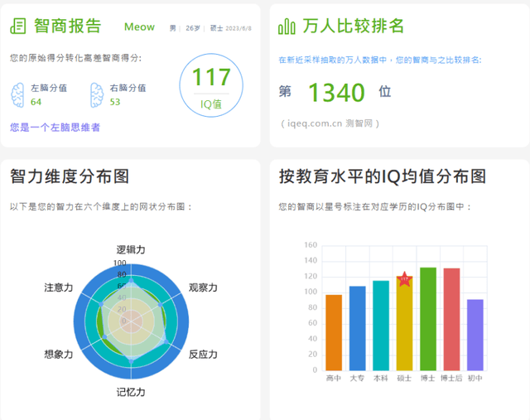Click the 想象力 radar axis label
Viewport: 530px width, 420px height.
(59, 354)
